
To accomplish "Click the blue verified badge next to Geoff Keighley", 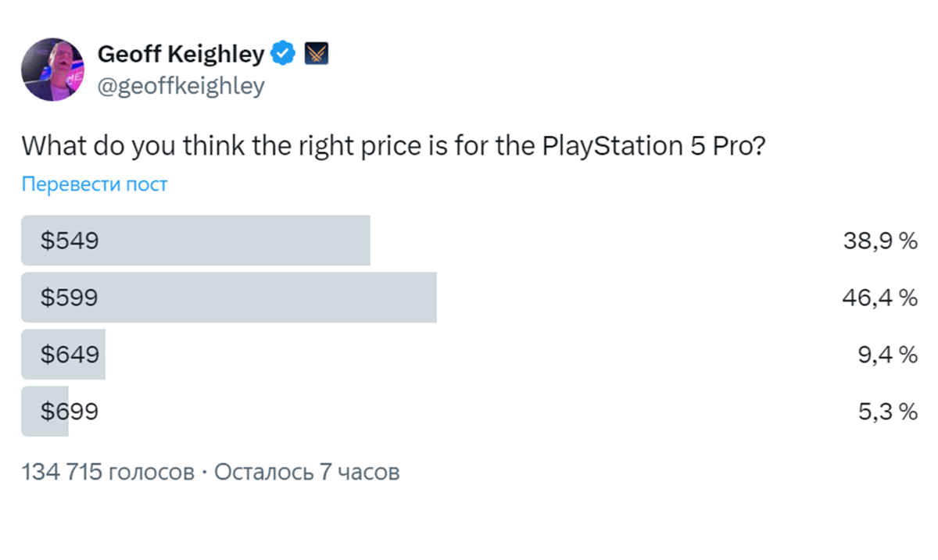I will tap(283, 52).
